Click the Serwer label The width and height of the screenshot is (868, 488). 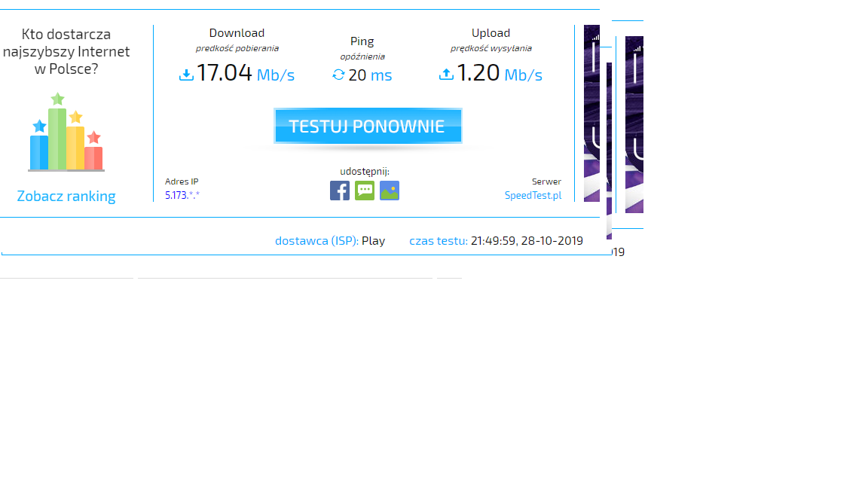click(x=546, y=181)
